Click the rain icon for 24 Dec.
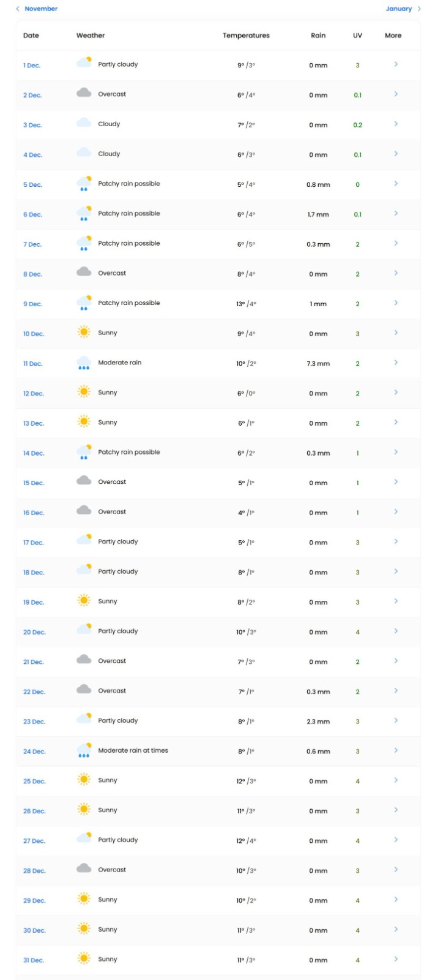424x980 pixels. tap(84, 750)
